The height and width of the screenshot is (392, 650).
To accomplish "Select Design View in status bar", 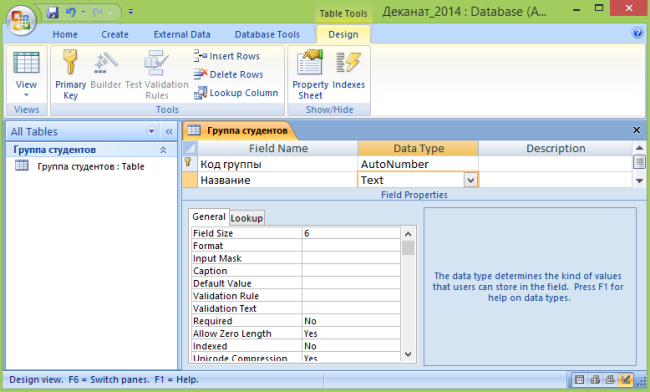I will [x=626, y=379].
